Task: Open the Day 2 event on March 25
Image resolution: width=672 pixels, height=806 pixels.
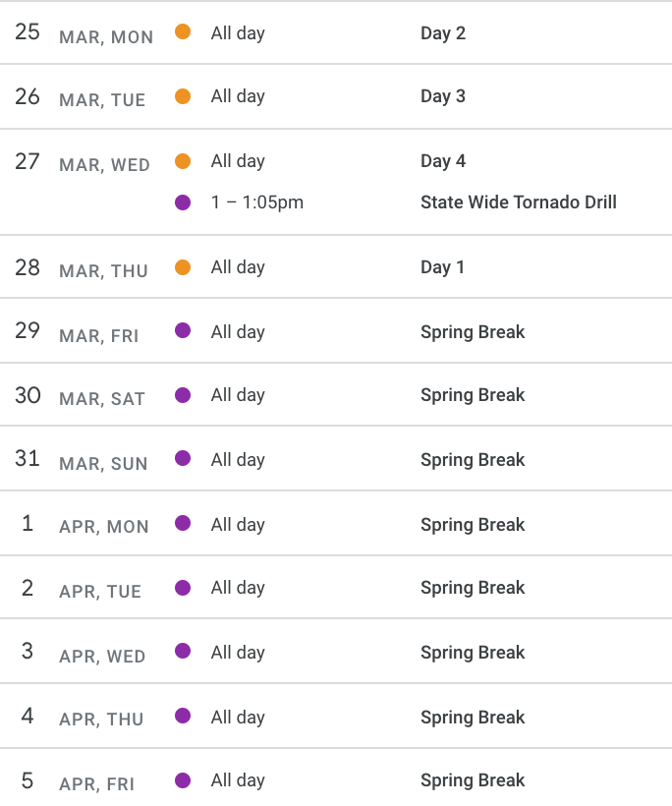Action: point(443,33)
